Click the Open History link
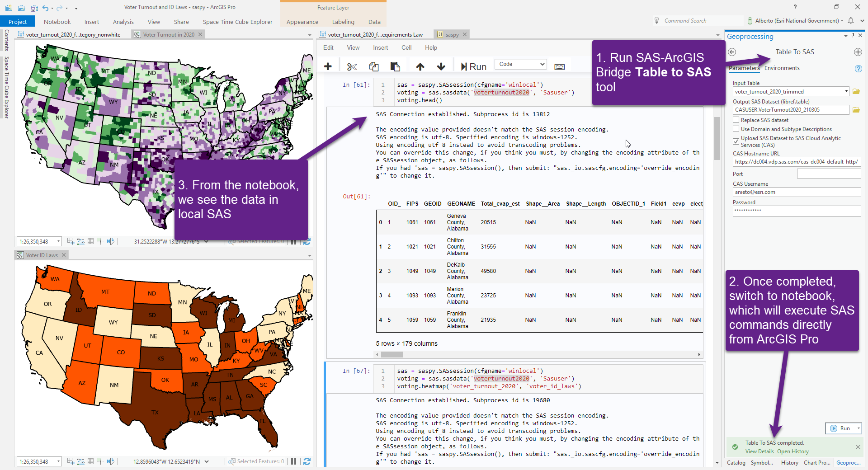The width and height of the screenshot is (868, 470). (x=793, y=451)
